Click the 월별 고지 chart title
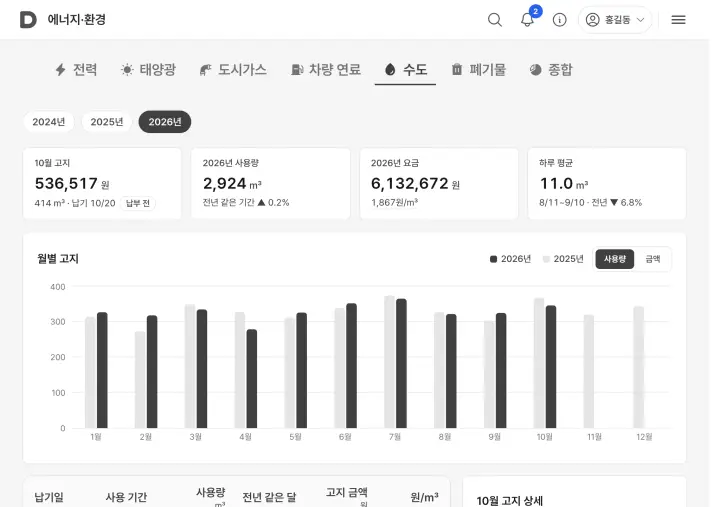Screen dimensions: 720x507 pos(58,259)
